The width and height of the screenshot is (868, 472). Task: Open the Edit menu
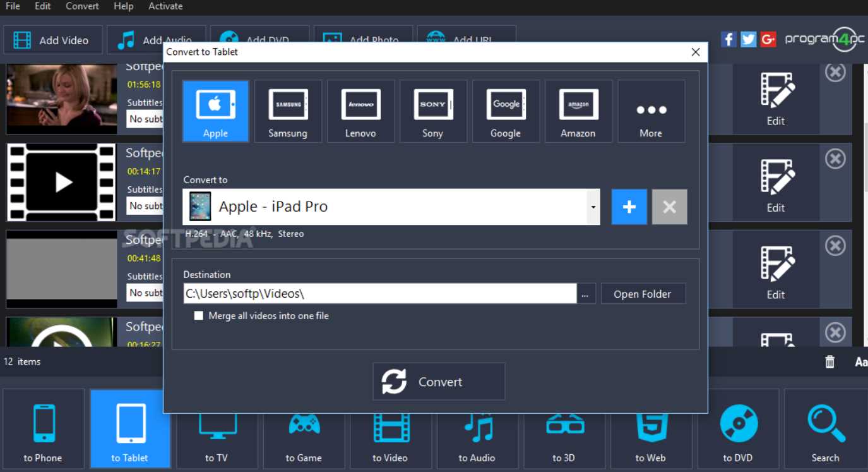click(x=43, y=6)
